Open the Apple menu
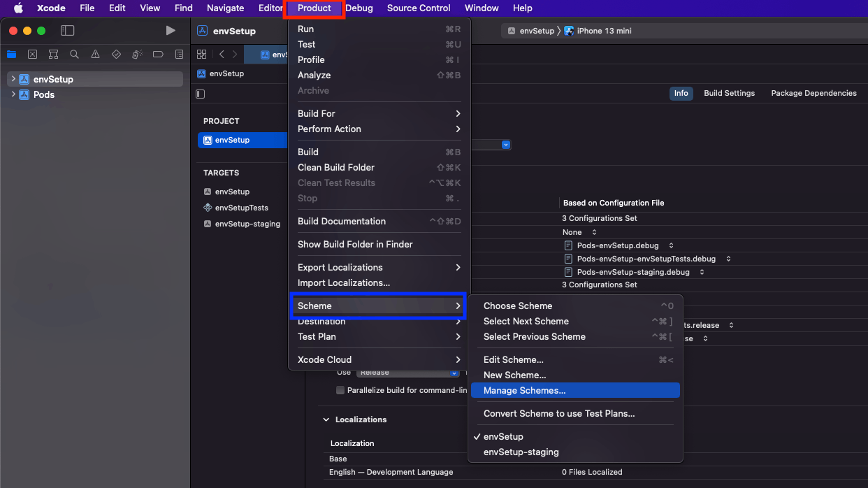868x488 pixels. (18, 8)
